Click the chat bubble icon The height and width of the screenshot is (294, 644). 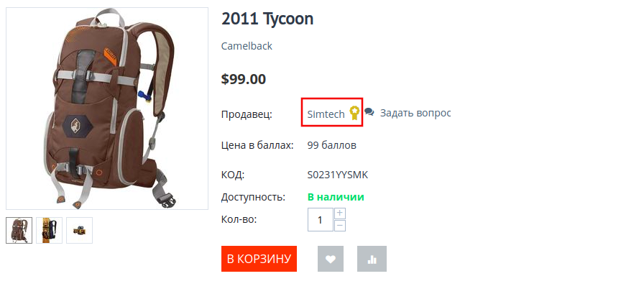point(369,112)
